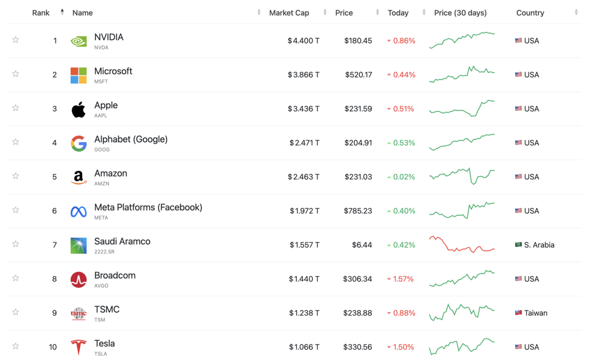Open Apple's 30-day price chart
This screenshot has height=364, width=589.
[x=462, y=108]
